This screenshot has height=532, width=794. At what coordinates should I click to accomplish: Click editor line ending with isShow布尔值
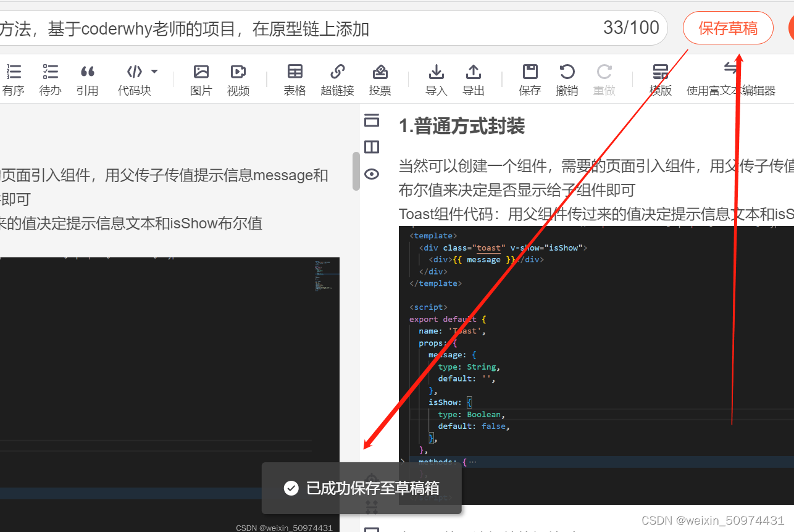click(132, 223)
